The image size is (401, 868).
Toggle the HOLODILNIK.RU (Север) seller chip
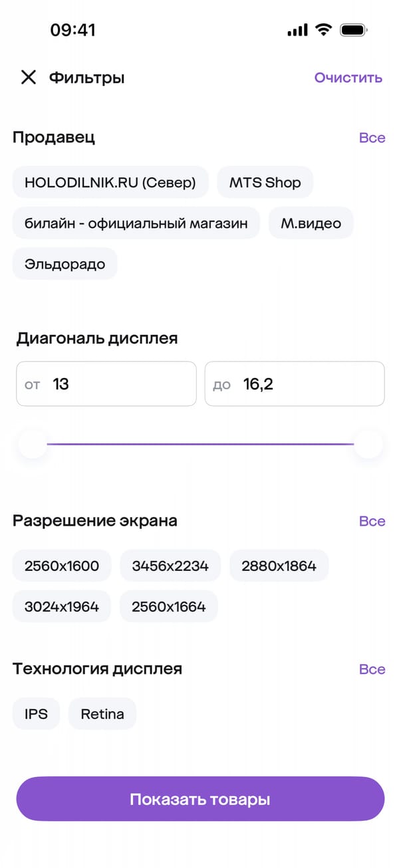[x=110, y=182]
